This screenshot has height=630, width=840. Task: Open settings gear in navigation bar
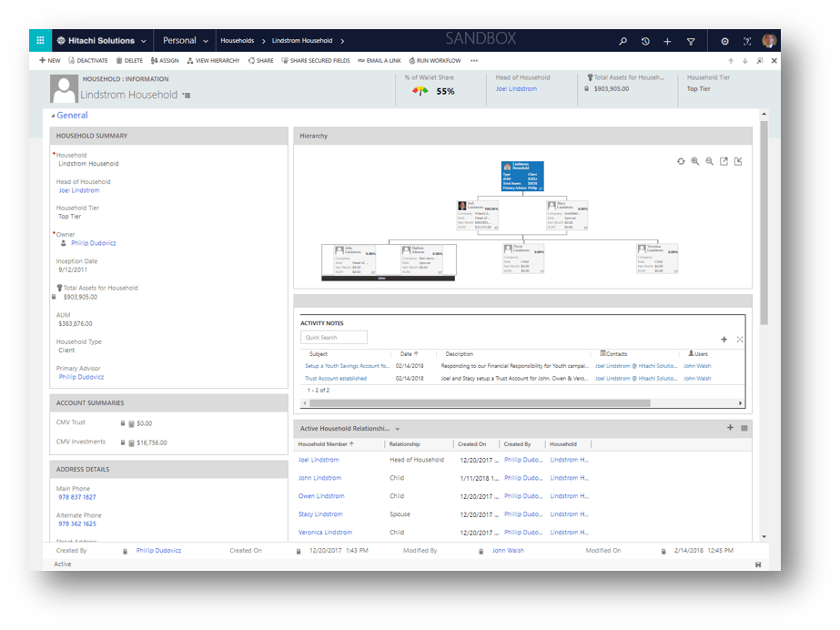click(724, 41)
